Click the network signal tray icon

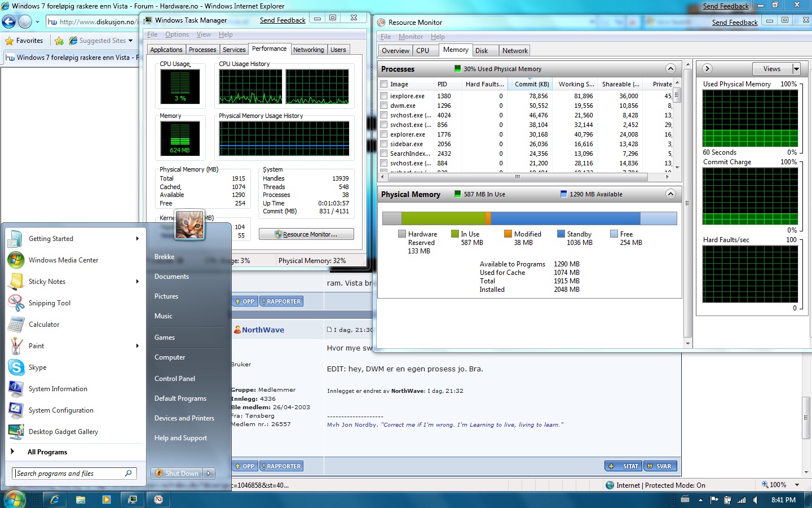tap(742, 500)
